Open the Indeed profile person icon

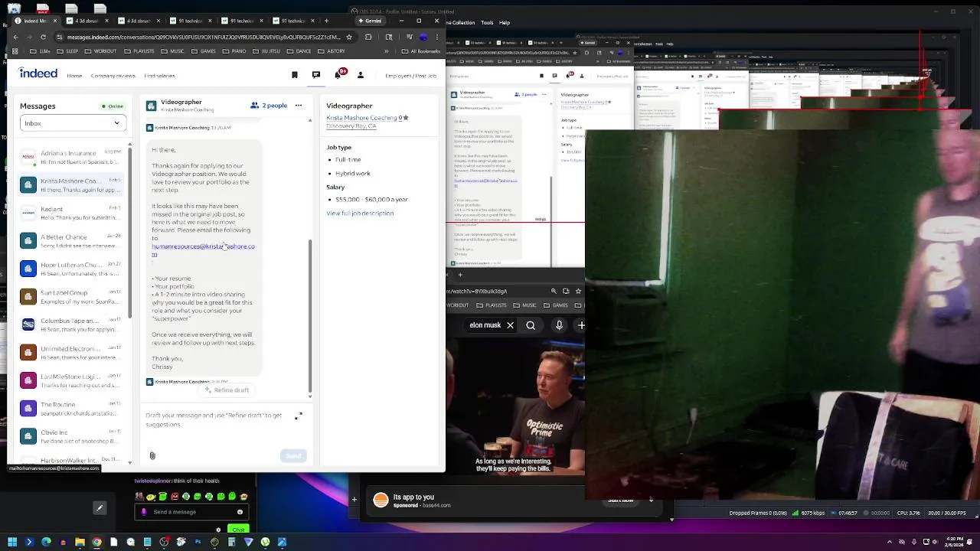click(x=361, y=75)
